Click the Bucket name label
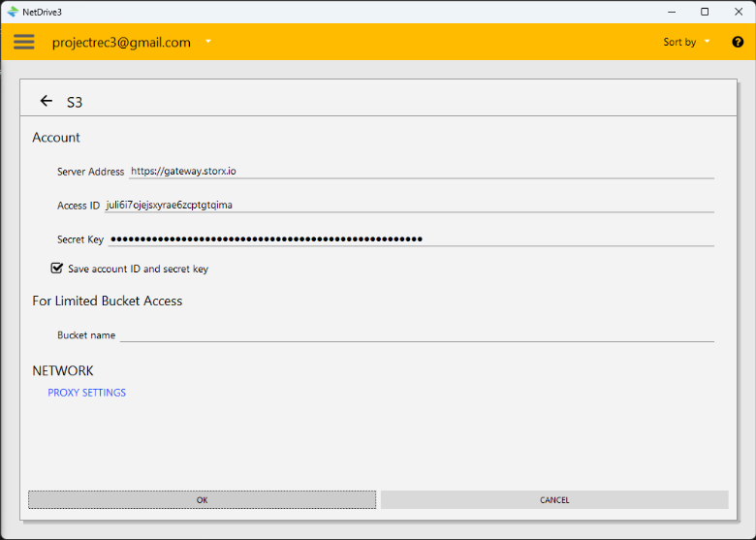Screen dimensions: 756x540 point(86,335)
